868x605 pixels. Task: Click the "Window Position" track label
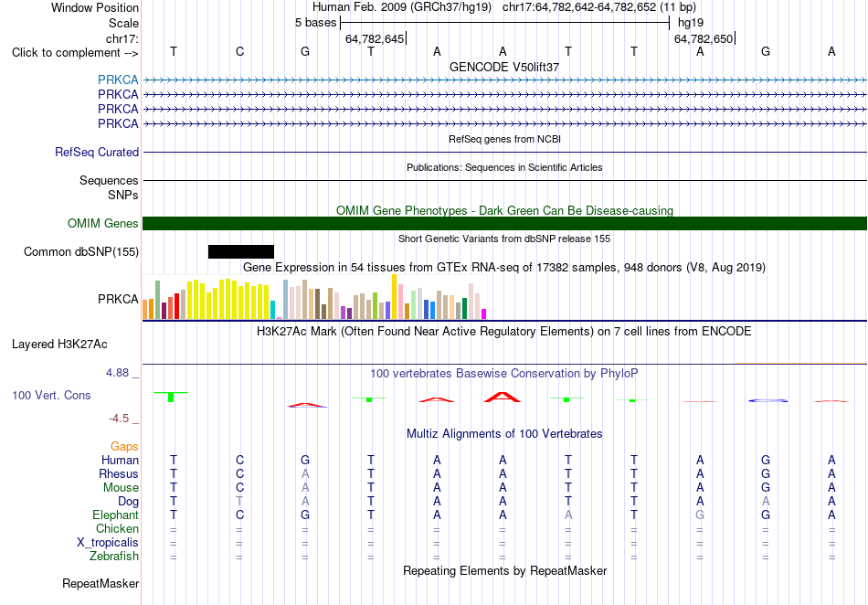pyautogui.click(x=95, y=7)
